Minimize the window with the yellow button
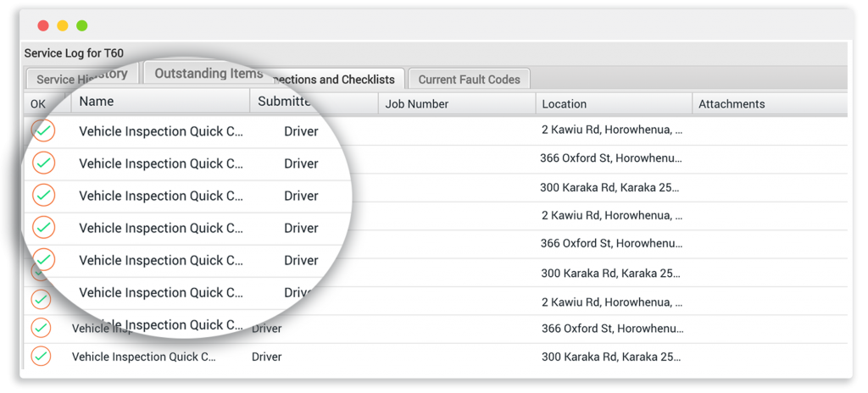868x393 pixels. tap(63, 25)
